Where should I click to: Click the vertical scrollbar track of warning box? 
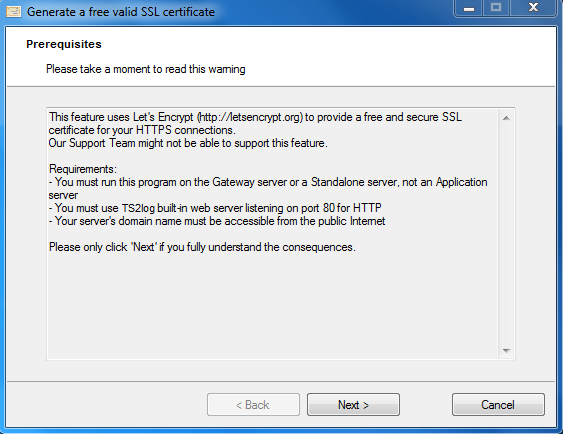tap(506, 234)
